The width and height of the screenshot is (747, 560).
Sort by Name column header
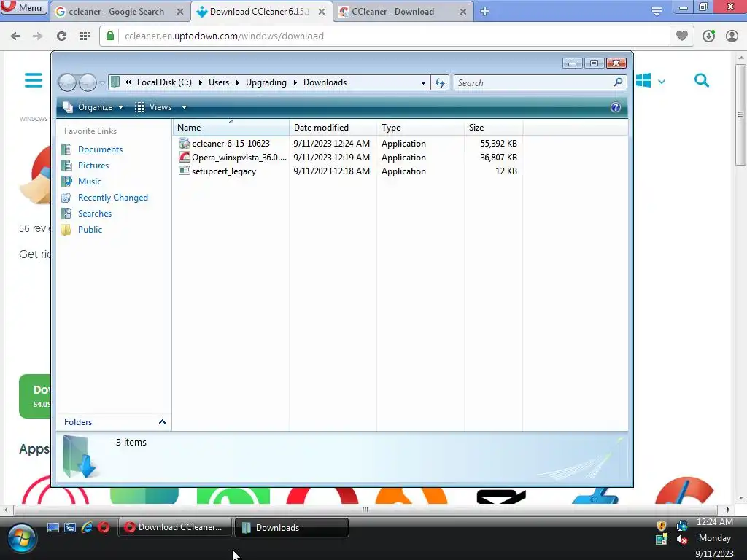click(x=231, y=127)
